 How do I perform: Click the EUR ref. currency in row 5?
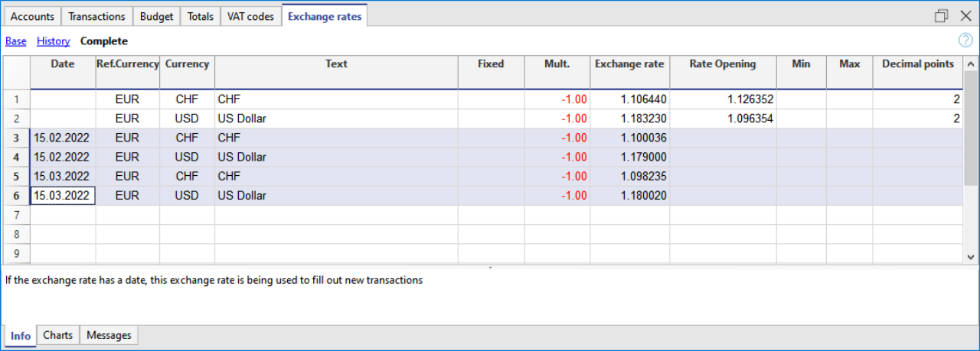click(128, 176)
